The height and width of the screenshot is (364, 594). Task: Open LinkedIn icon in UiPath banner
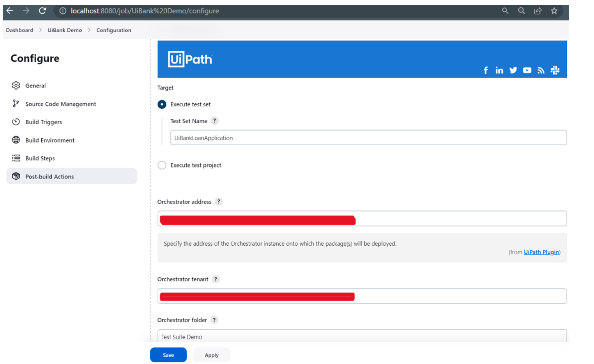click(x=499, y=70)
